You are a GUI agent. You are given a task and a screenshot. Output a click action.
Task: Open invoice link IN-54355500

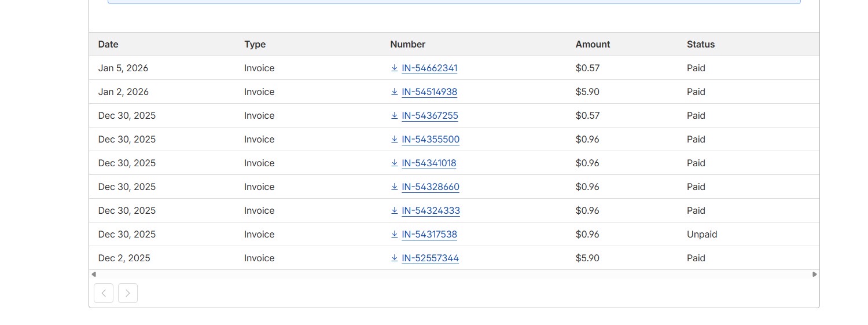[x=431, y=140]
